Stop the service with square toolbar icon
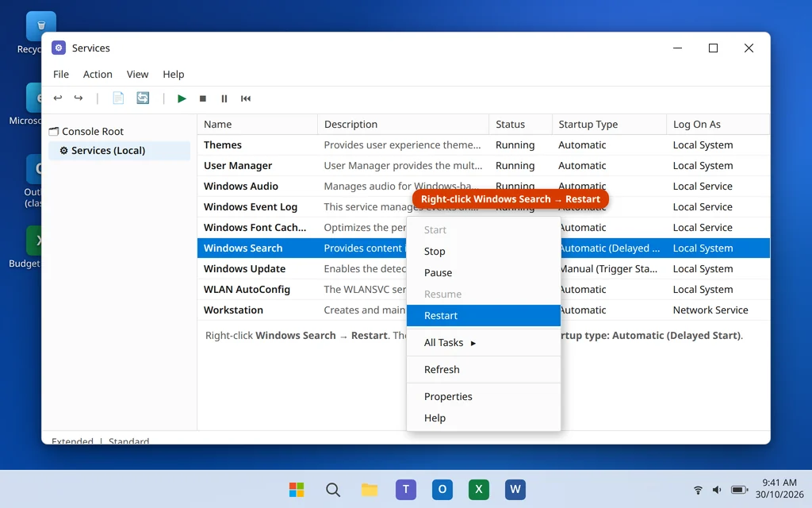 (x=203, y=98)
